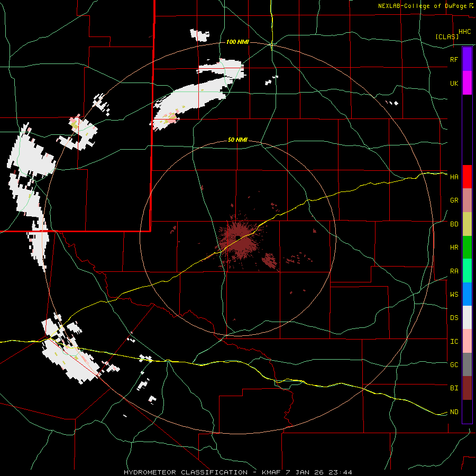Click the "7 JAN 26 23:44" timestamp
The image size is (476, 476).
[319, 472]
